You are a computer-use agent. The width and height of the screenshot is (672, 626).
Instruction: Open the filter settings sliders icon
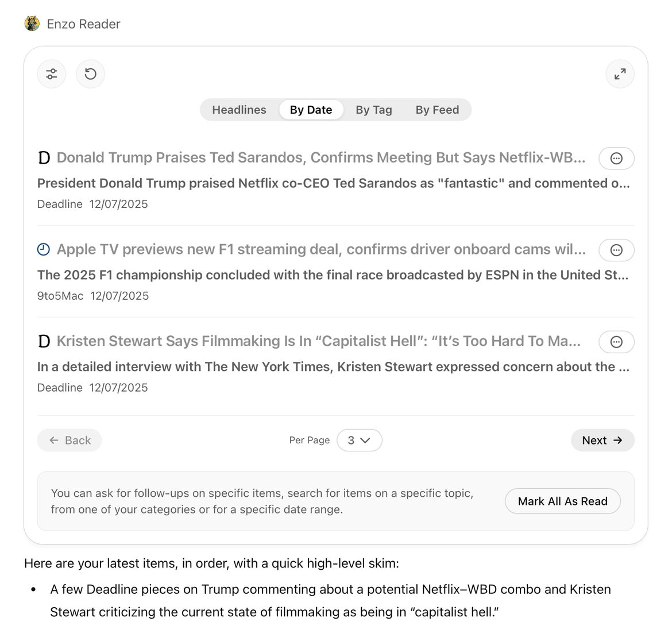click(52, 74)
